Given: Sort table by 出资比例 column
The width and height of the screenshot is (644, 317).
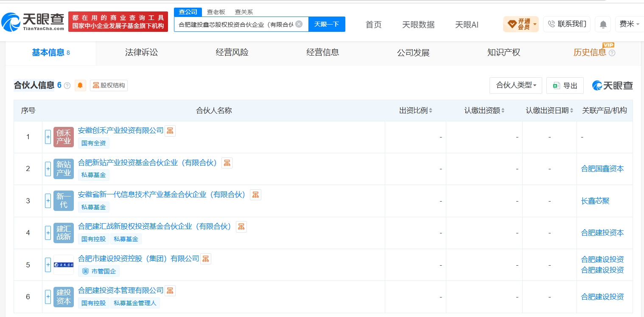Looking at the screenshot, I should (x=416, y=111).
